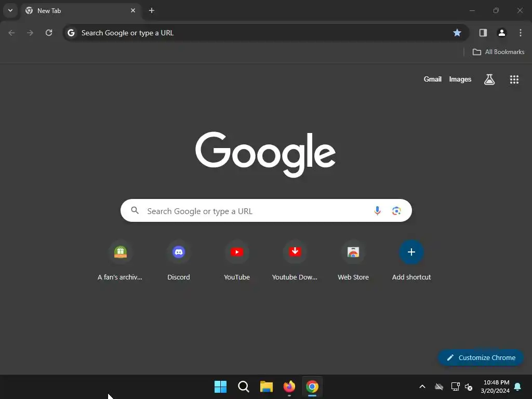Open the Gmail link

coord(433,79)
